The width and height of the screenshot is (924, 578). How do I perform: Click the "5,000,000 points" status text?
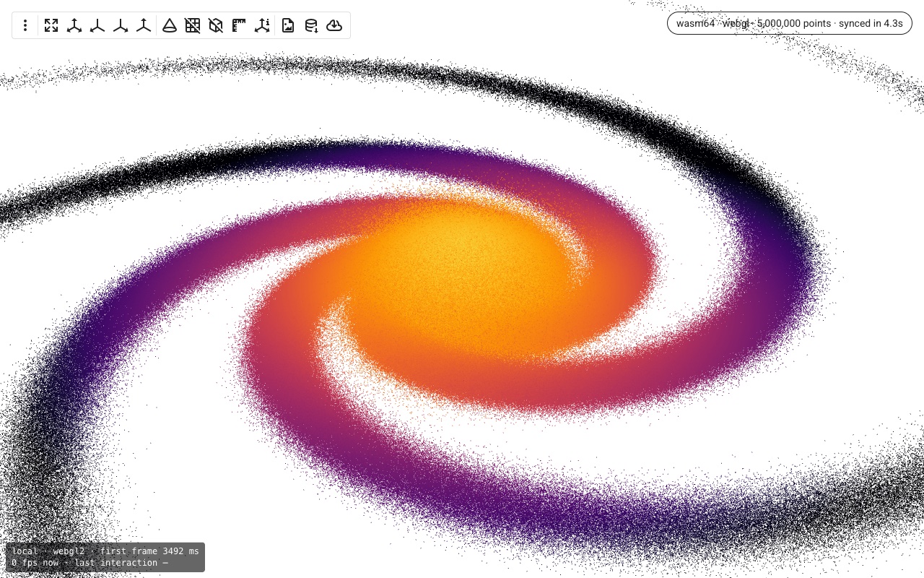[x=794, y=23]
